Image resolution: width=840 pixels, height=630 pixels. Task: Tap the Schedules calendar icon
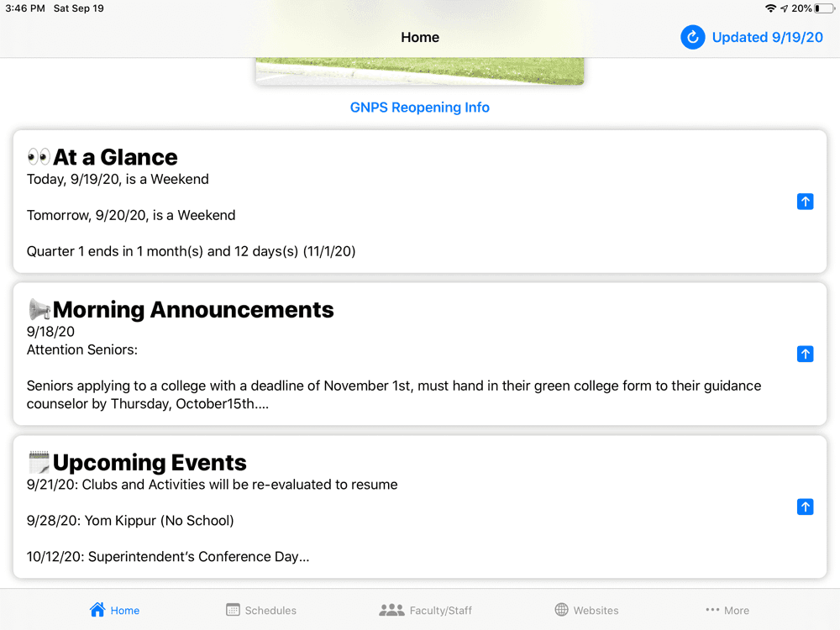233,610
